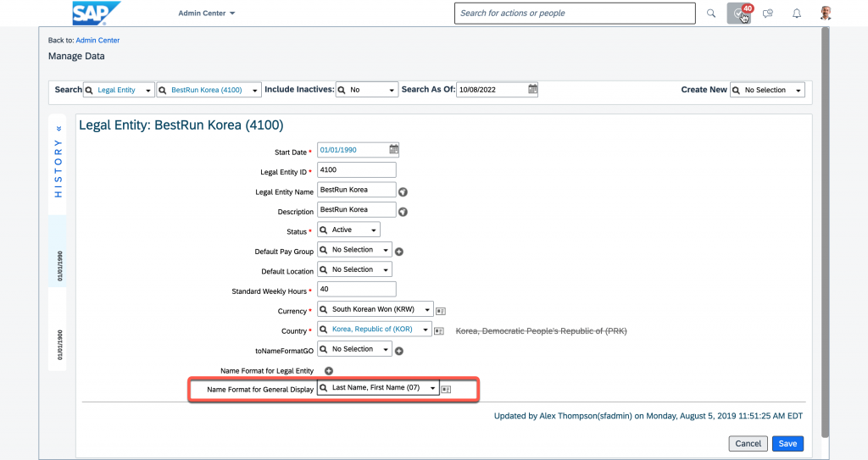This screenshot has height=460, width=868.
Task: Open the toNameFormatGO dropdown
Action: 354,349
